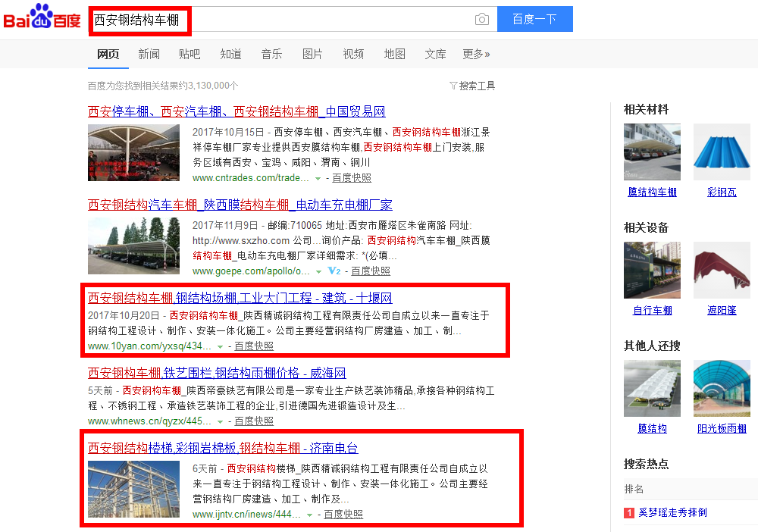Switch to 贴吧 tab
This screenshot has height=532, width=758.
point(189,54)
